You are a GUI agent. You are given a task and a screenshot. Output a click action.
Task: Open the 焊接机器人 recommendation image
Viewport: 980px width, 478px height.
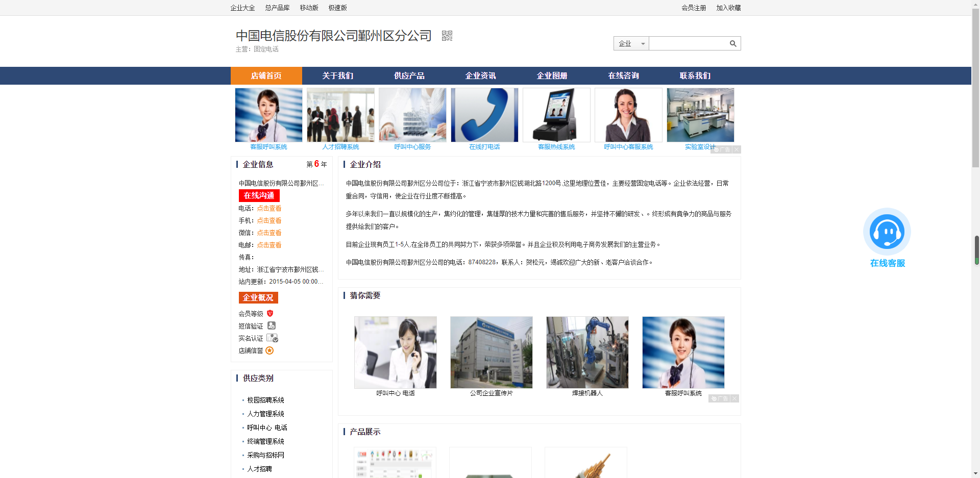(587, 353)
